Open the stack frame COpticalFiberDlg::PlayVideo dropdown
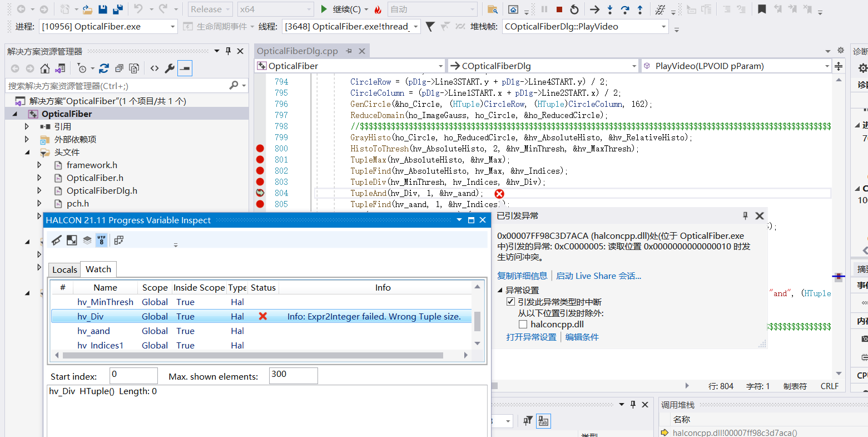This screenshot has width=868, height=437. (585, 26)
